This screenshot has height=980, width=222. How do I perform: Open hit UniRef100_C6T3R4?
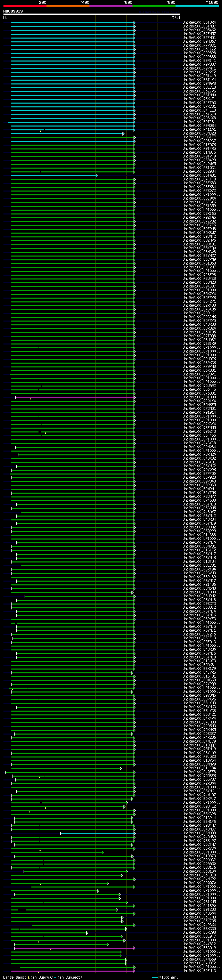tap(199, 23)
